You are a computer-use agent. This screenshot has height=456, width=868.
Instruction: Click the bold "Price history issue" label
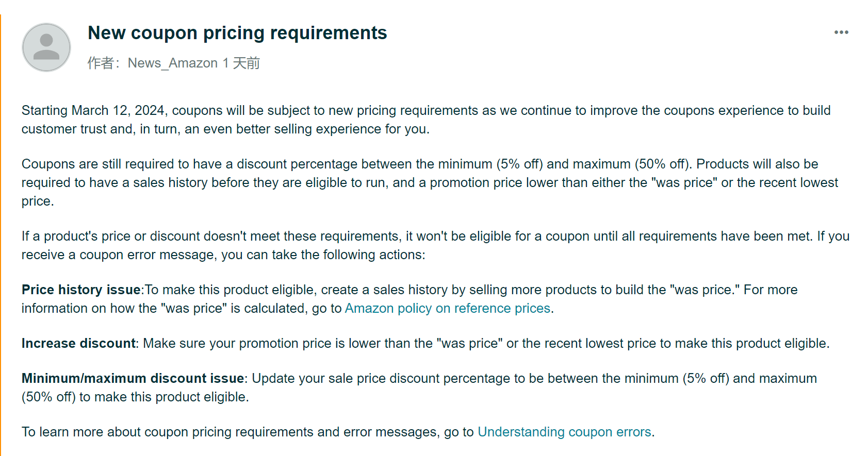point(81,290)
